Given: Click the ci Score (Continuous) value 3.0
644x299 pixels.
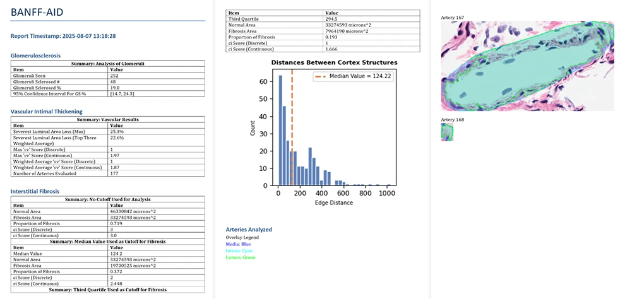Looking at the screenshot, I should pyautogui.click(x=114, y=235).
